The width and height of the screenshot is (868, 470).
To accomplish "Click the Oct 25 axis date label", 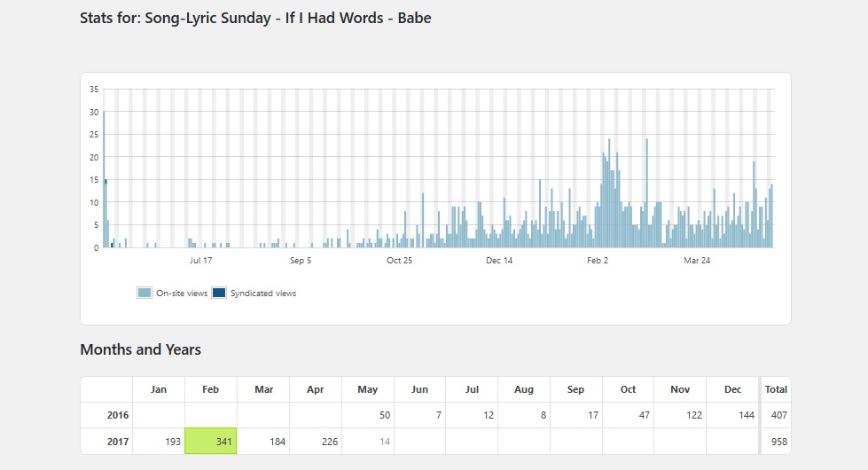I will coord(400,261).
